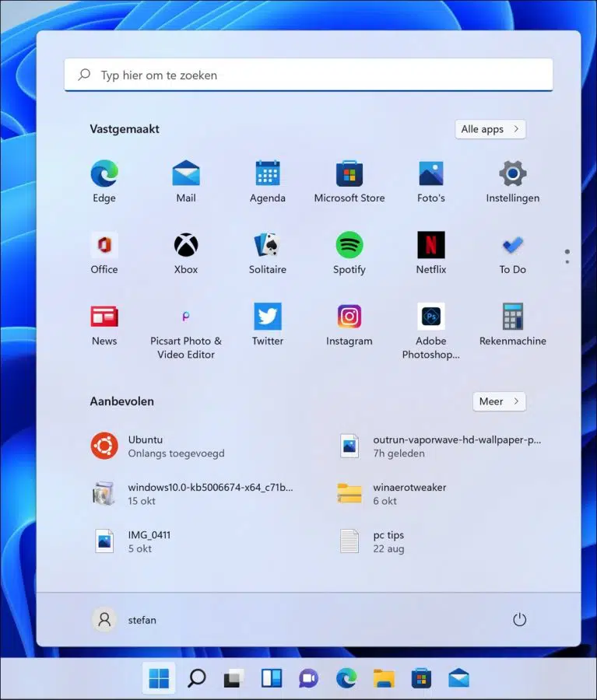Start the Solitaire game
This screenshot has height=700, width=597.
pos(268,253)
